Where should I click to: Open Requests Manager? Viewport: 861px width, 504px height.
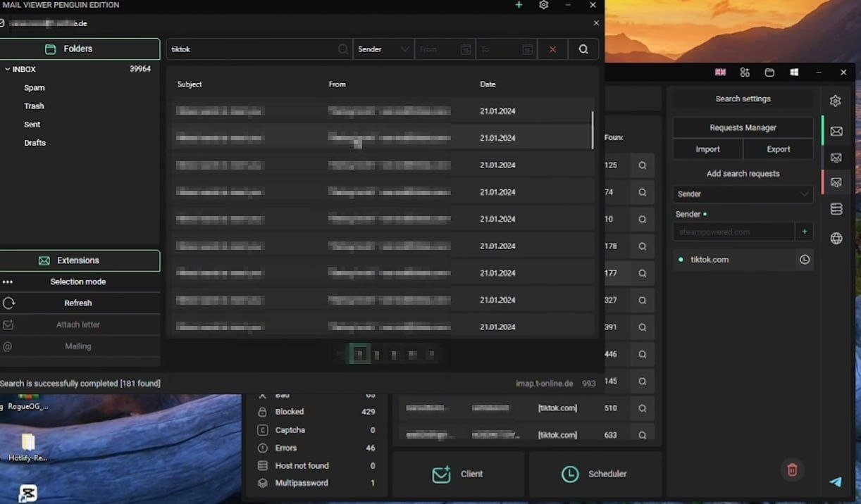(x=743, y=127)
